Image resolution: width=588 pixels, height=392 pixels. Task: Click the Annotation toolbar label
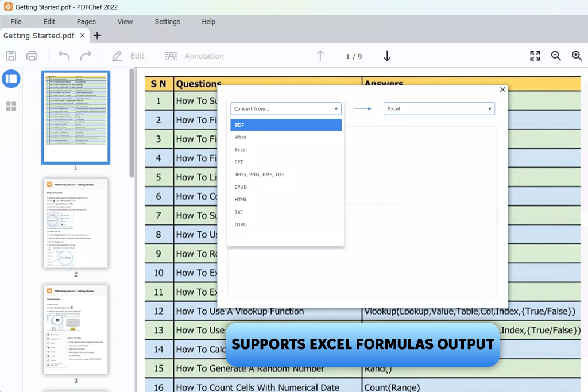tap(204, 56)
